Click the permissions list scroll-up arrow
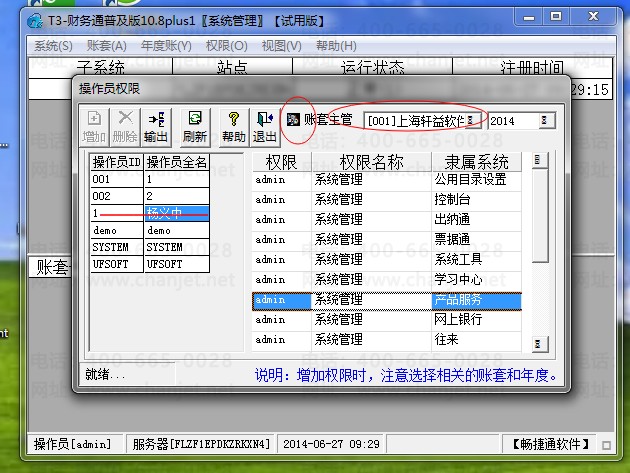This screenshot has width=630, height=473. tap(539, 160)
